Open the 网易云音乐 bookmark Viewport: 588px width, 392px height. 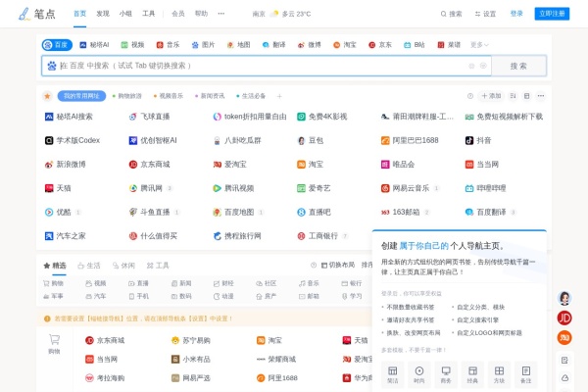pyautogui.click(x=405, y=188)
